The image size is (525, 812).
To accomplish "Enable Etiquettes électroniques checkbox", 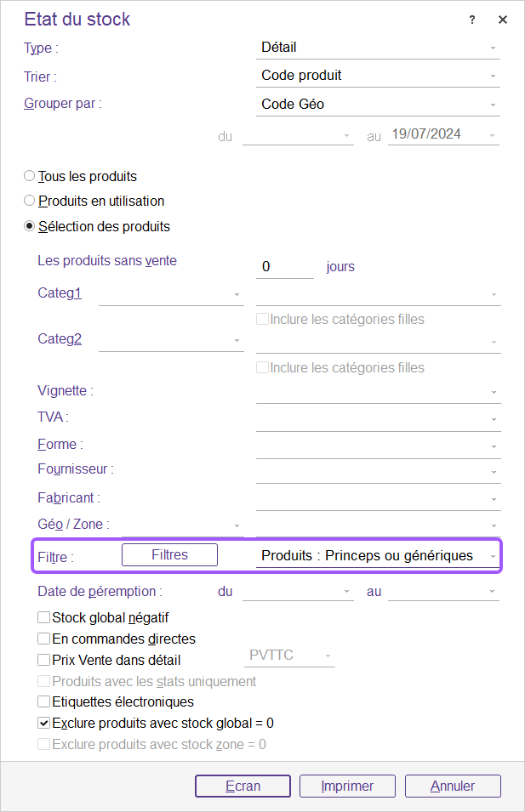I will (x=43, y=702).
